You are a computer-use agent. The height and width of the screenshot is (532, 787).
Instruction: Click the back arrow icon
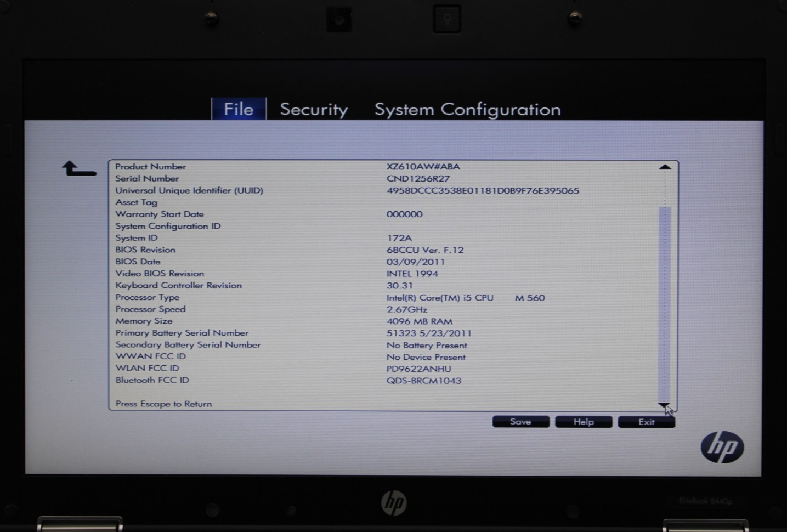click(x=79, y=168)
